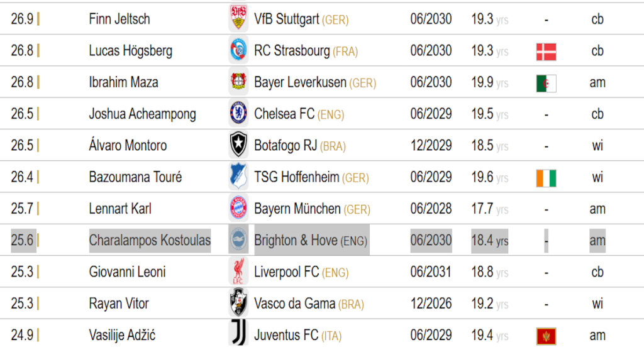Open Vasco da Gama club page

[296, 304]
